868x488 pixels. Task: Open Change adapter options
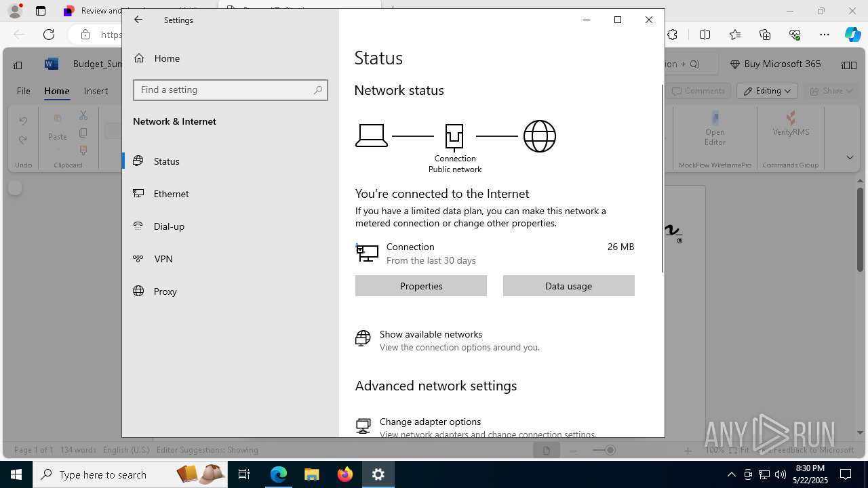click(x=430, y=422)
